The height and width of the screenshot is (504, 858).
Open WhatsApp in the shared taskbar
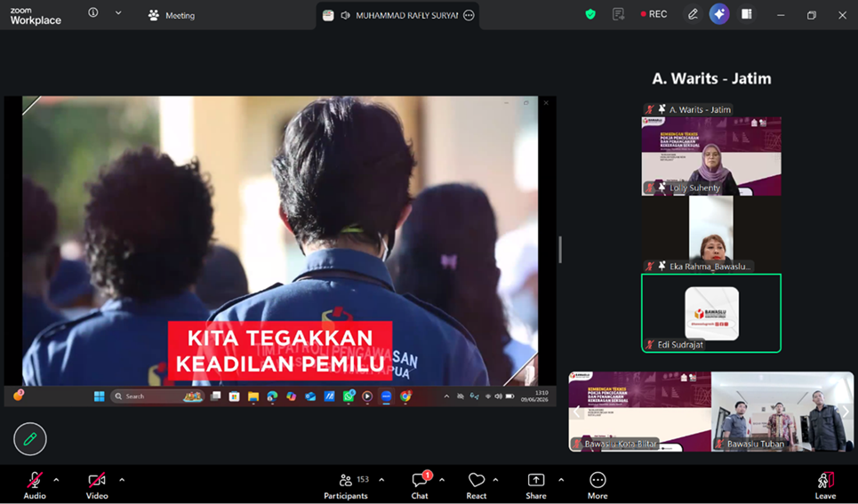point(349,396)
